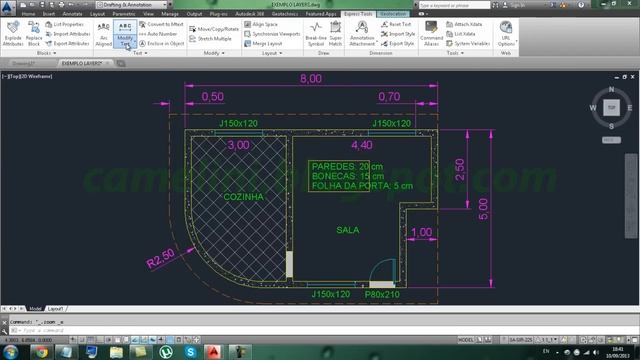The width and height of the screenshot is (640, 360).
Task: Click the Replace Block tool
Action: pyautogui.click(x=34, y=33)
